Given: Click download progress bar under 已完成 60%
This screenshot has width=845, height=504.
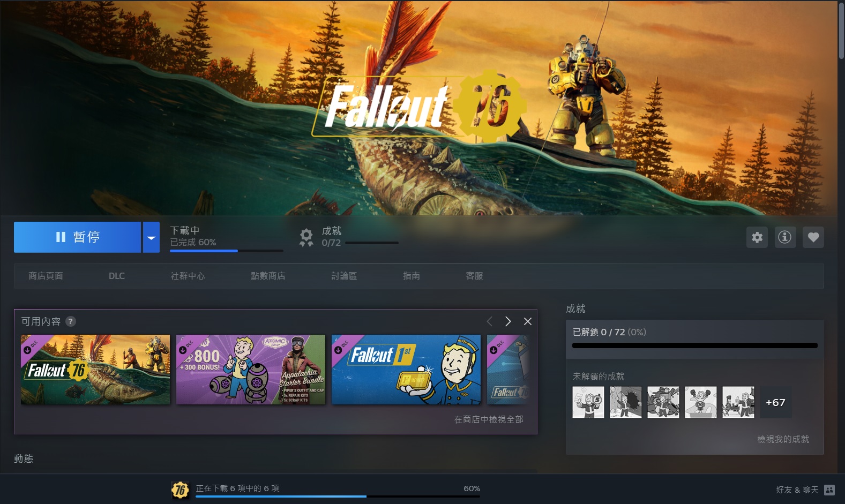Looking at the screenshot, I should point(227,251).
